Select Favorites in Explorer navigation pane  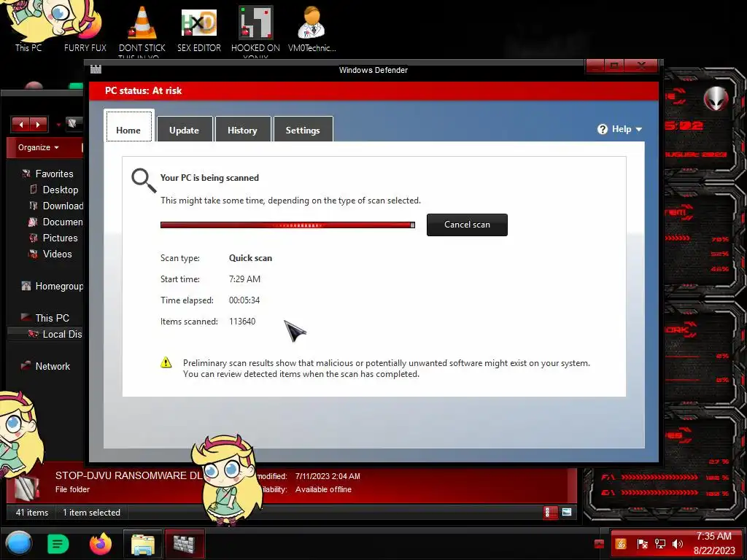49,174
